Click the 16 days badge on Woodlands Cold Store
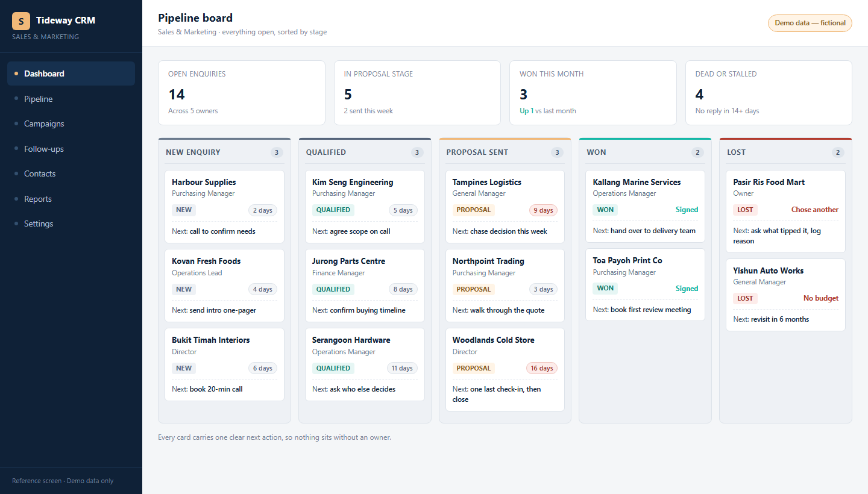 (x=541, y=368)
